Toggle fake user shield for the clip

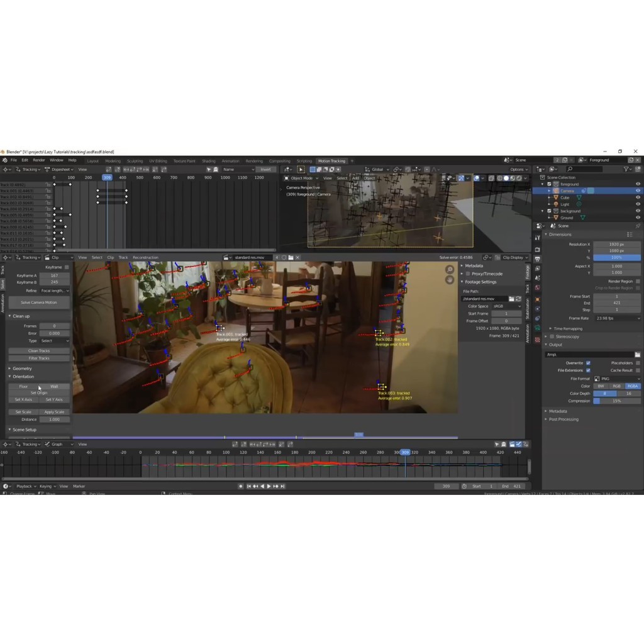point(284,257)
